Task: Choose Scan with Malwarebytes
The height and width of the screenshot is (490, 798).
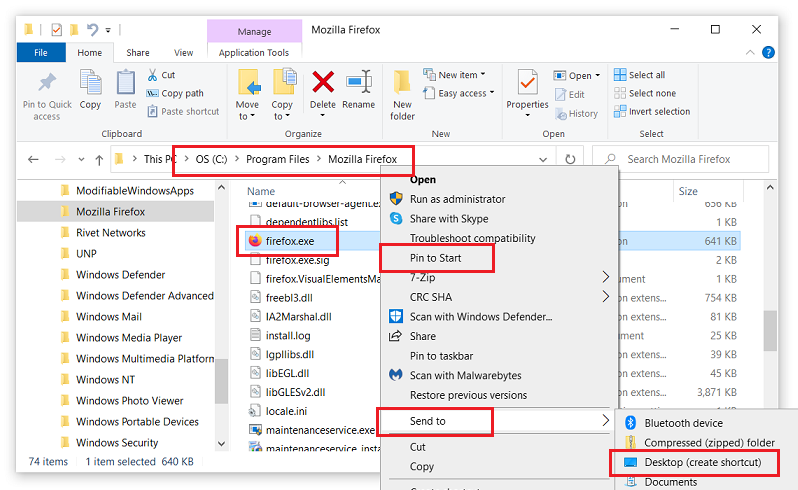Action: point(466,376)
